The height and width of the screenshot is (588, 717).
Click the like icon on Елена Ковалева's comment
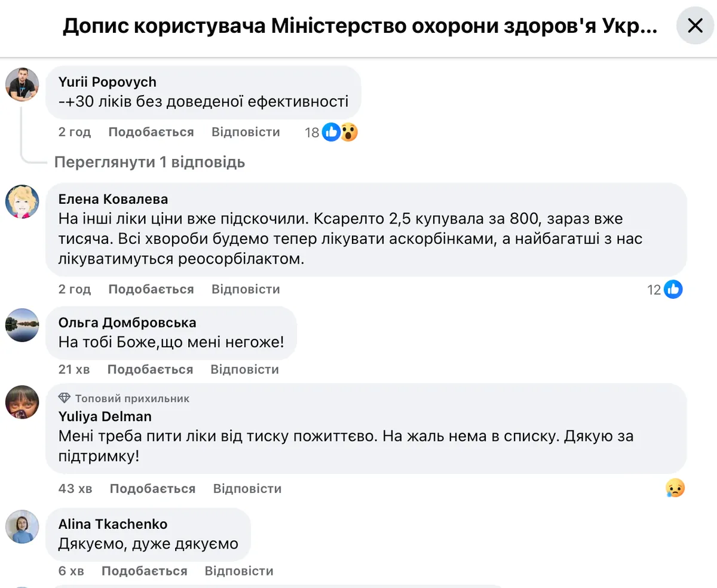point(673,289)
